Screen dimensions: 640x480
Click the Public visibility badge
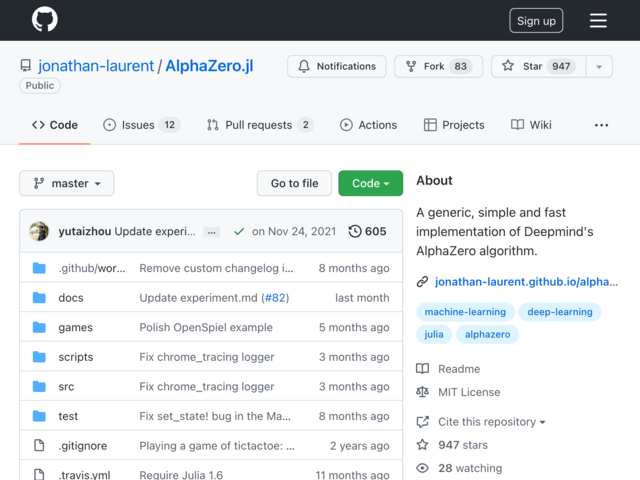pos(40,85)
